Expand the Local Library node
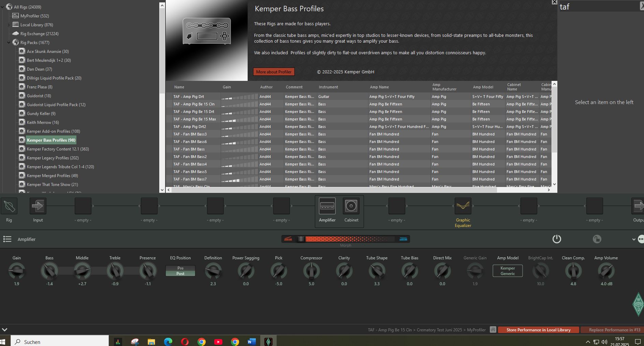Image resolution: width=644 pixels, height=346 pixels. [x=9, y=25]
